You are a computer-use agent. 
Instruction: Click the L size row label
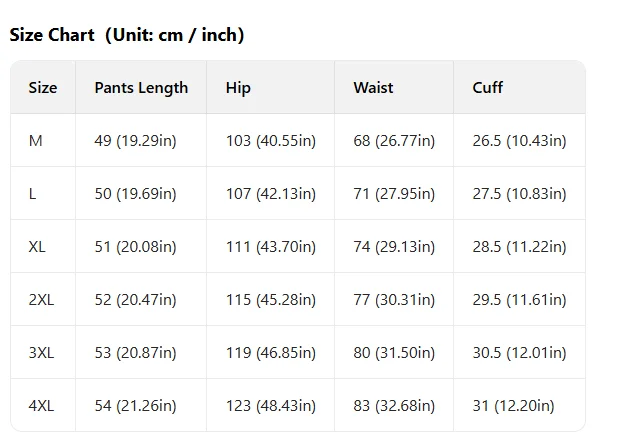[32, 194]
